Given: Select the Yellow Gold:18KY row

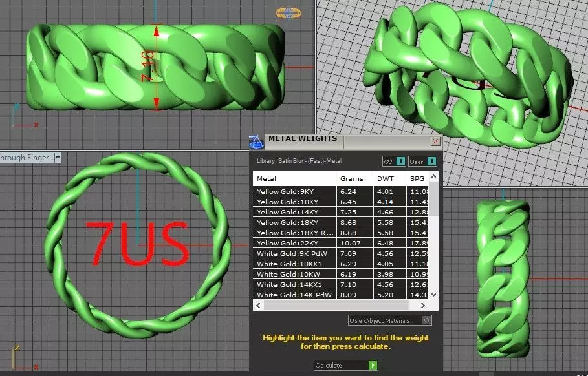Looking at the screenshot, I should point(340,222).
